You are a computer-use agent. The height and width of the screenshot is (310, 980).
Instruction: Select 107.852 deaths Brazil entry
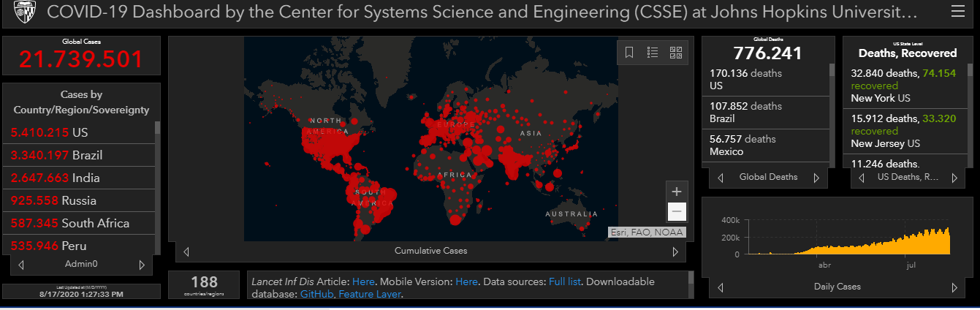[767, 112]
